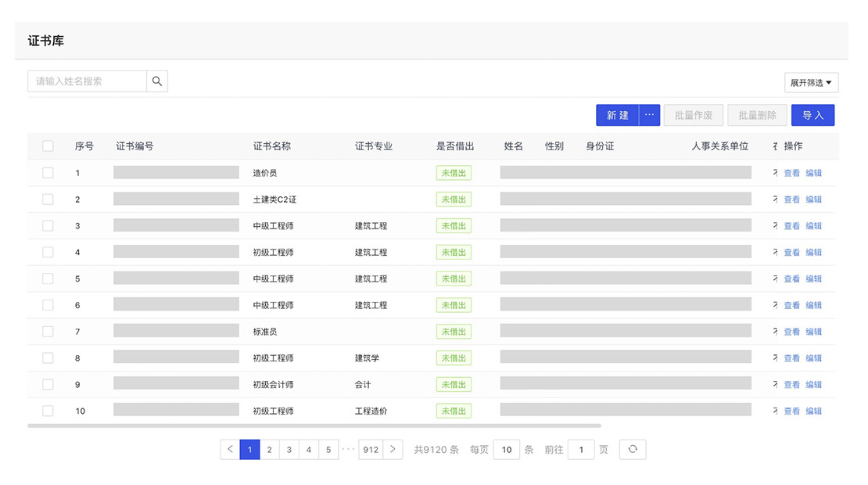
Task: Select the checkbox for row 5
Action: [48, 278]
